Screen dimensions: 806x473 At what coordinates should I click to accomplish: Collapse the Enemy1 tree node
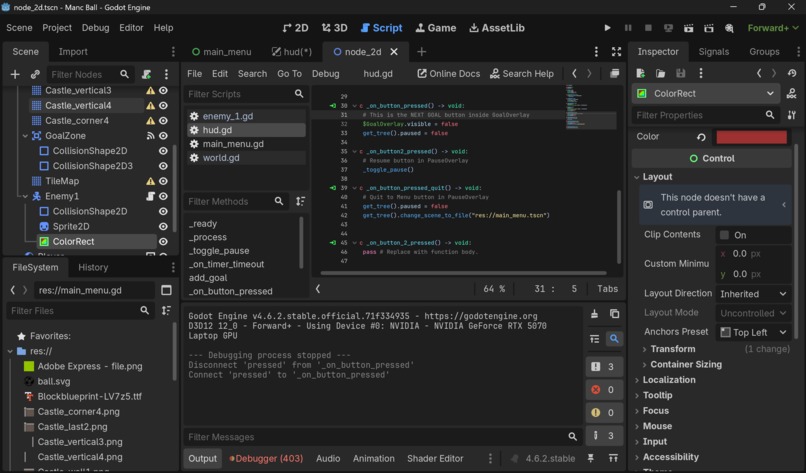click(25, 196)
